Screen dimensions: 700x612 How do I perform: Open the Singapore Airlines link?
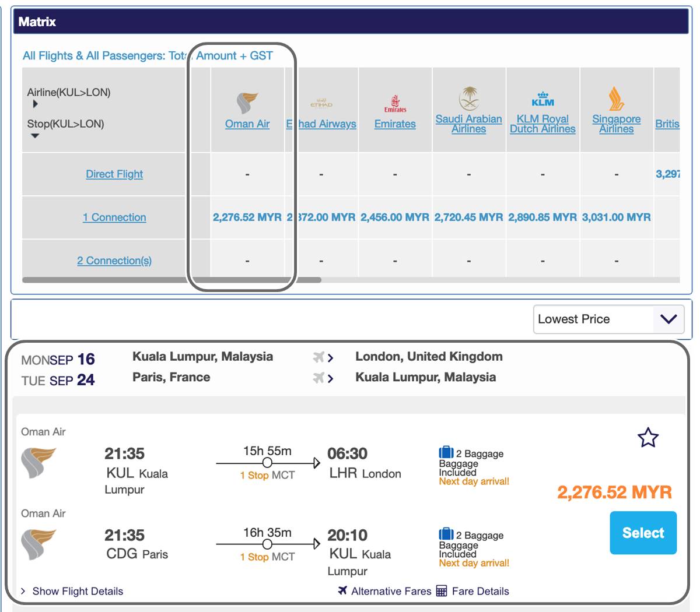[x=617, y=124]
